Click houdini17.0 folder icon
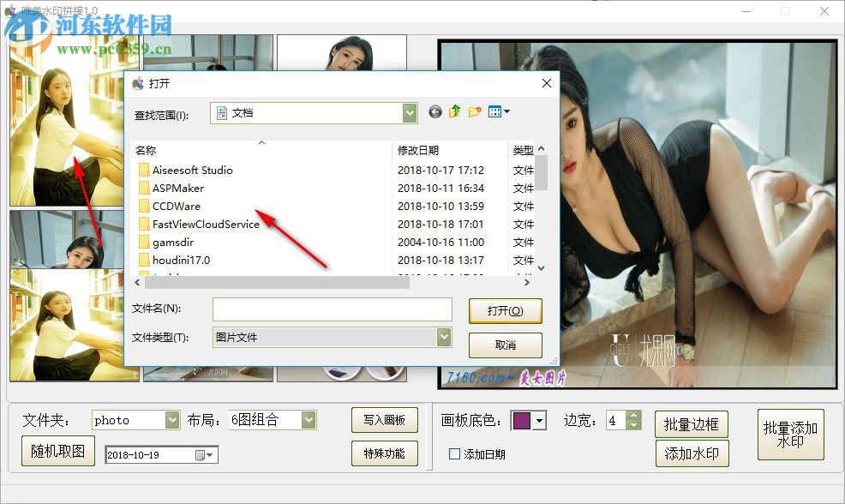 (x=144, y=260)
